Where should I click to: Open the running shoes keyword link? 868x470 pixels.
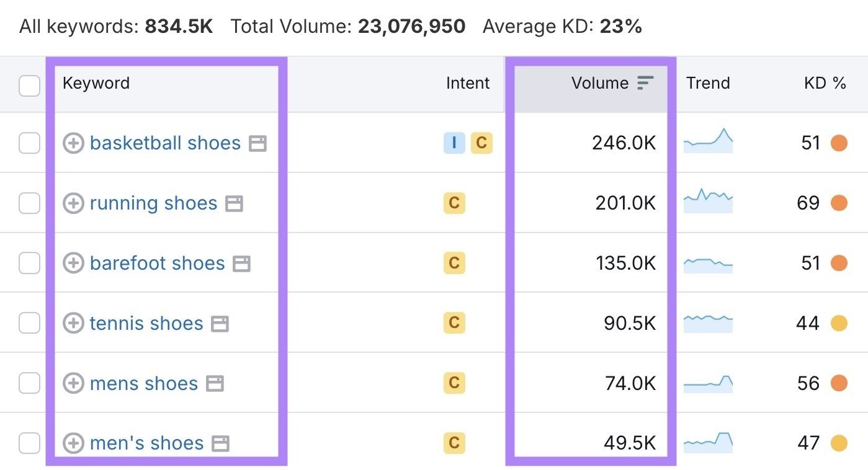click(x=153, y=203)
